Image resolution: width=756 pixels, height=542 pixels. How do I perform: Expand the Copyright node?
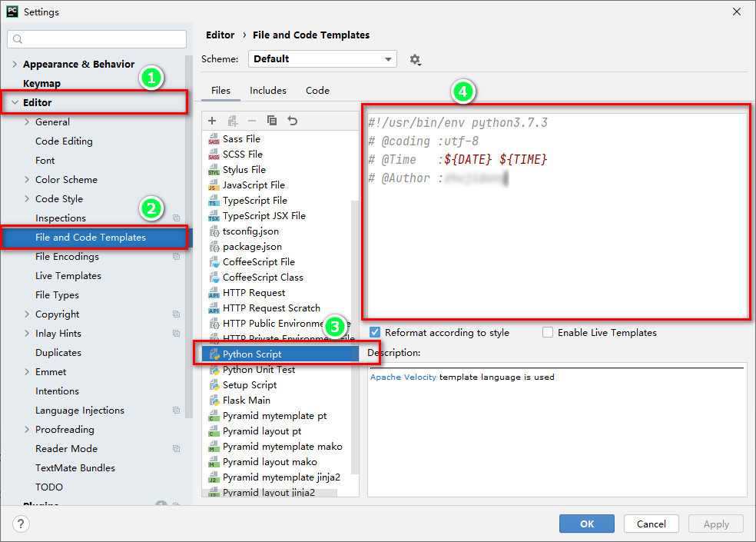(x=27, y=314)
